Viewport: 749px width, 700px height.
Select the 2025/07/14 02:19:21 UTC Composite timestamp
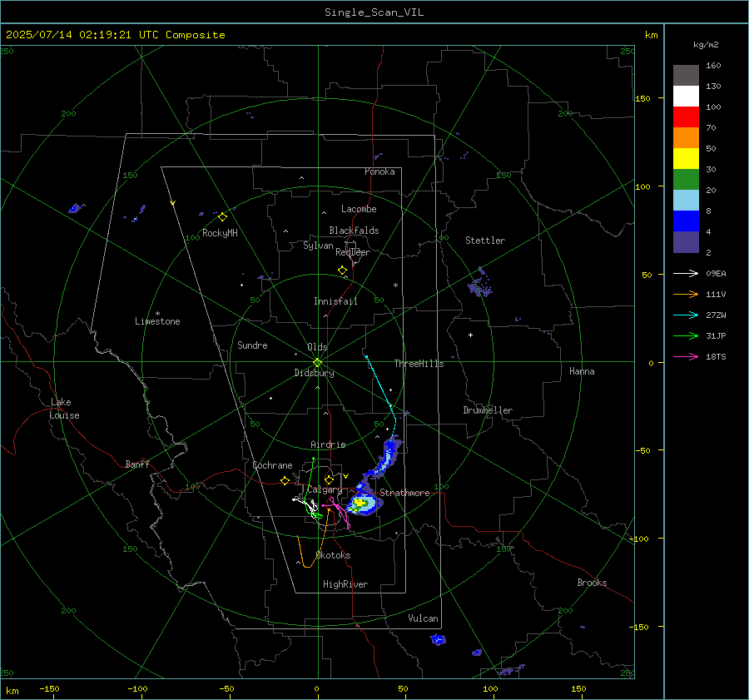point(115,35)
